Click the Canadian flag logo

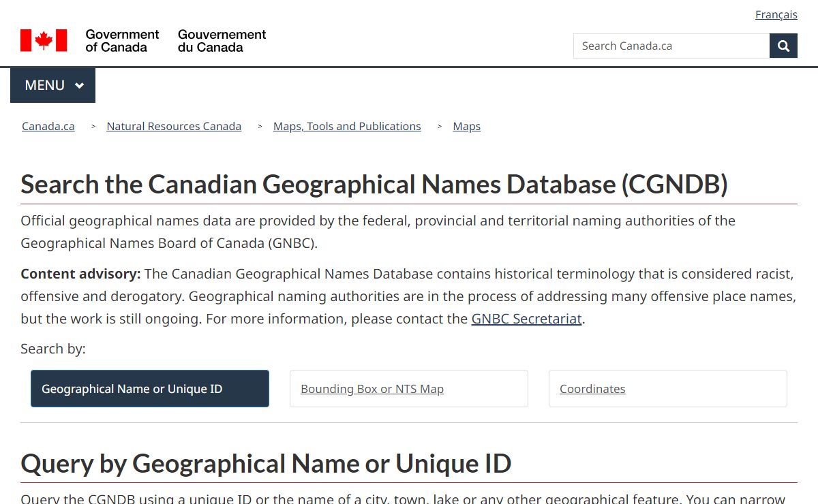pos(44,41)
